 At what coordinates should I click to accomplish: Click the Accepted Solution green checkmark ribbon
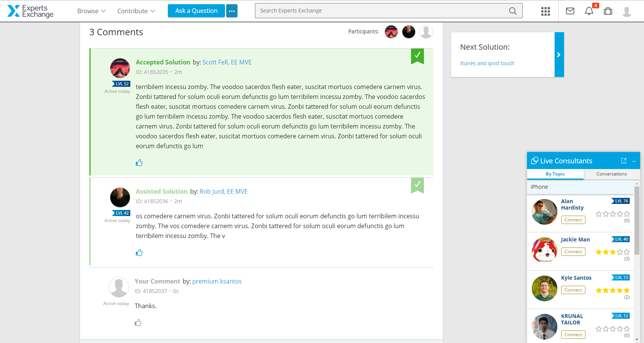pyautogui.click(x=417, y=56)
